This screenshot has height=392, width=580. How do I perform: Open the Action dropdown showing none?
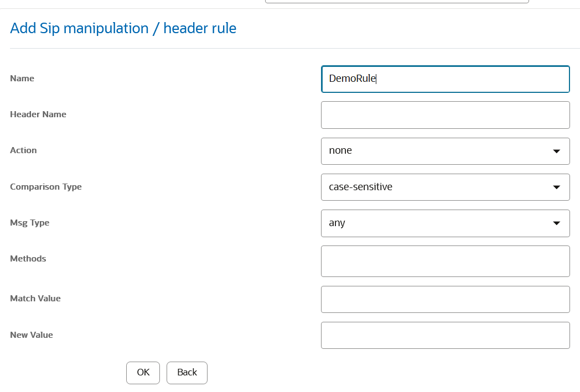(437, 151)
